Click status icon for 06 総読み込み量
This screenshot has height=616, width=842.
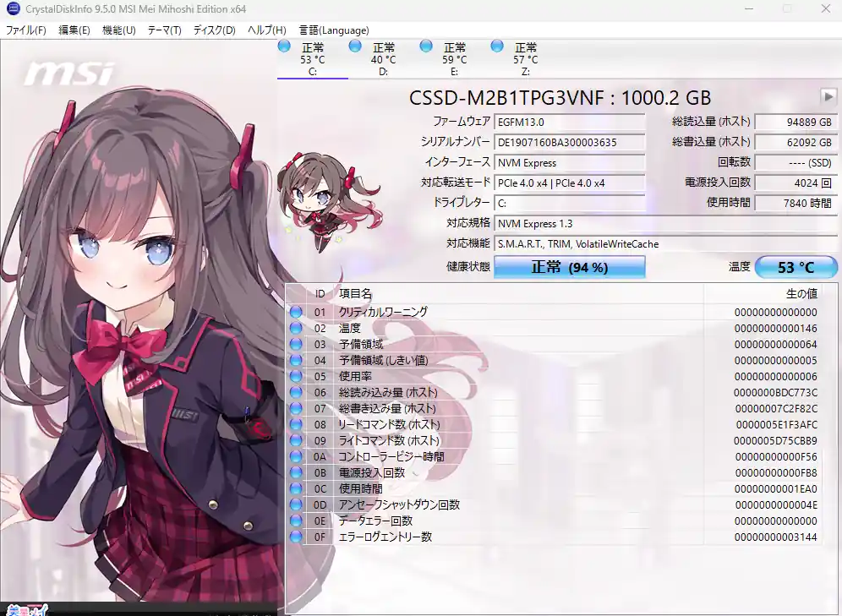296,392
